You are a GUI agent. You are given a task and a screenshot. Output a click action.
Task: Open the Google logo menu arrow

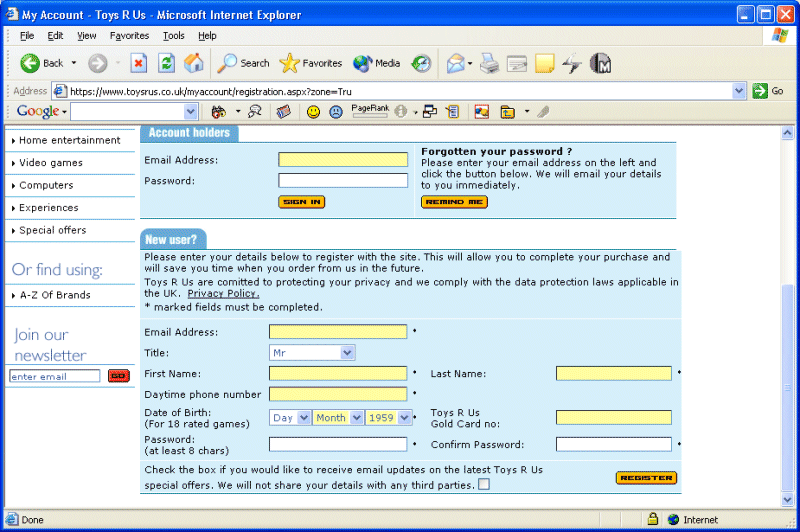(64, 112)
